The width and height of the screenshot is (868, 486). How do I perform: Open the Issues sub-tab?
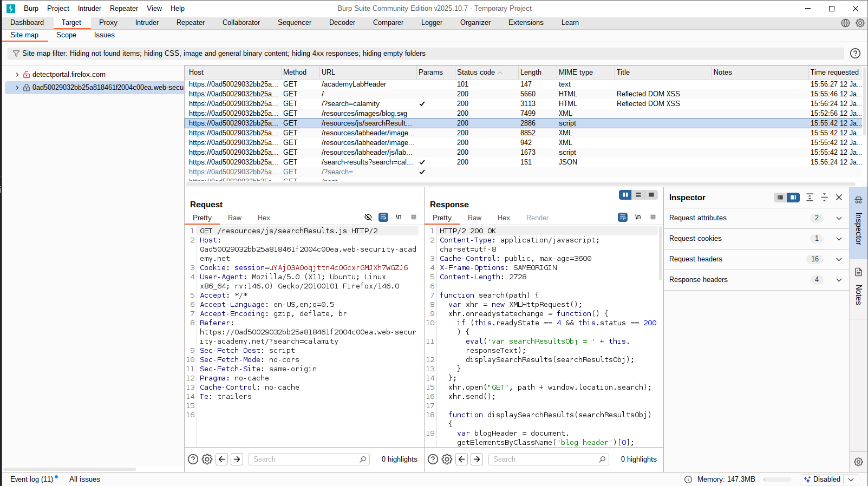click(x=105, y=35)
